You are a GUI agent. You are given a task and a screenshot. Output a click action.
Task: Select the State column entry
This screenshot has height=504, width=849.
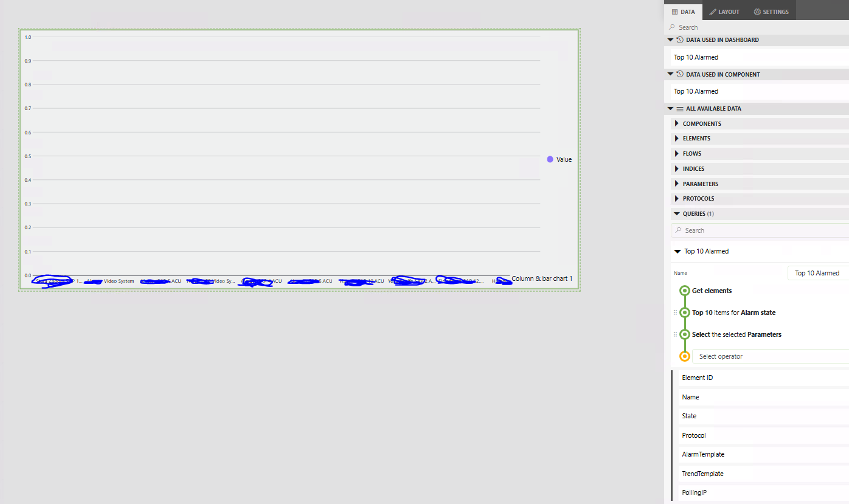click(x=764, y=416)
